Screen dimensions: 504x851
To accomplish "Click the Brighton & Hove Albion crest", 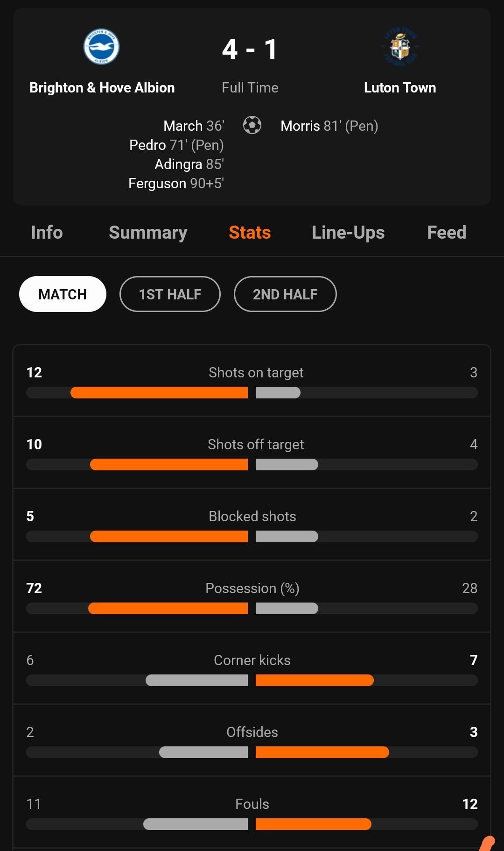I will click(101, 47).
